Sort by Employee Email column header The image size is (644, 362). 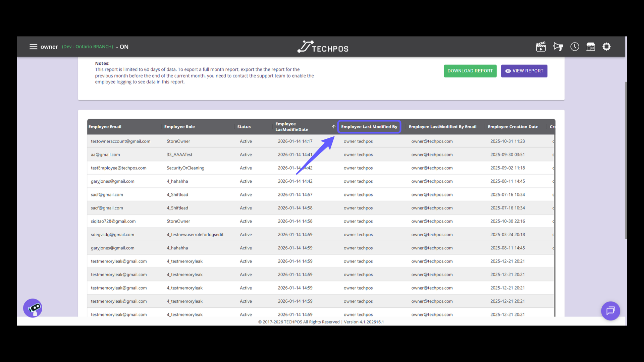pos(105,127)
